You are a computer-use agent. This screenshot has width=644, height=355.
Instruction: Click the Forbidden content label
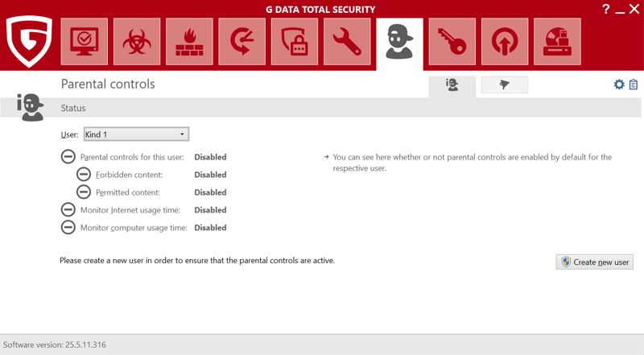click(x=130, y=175)
